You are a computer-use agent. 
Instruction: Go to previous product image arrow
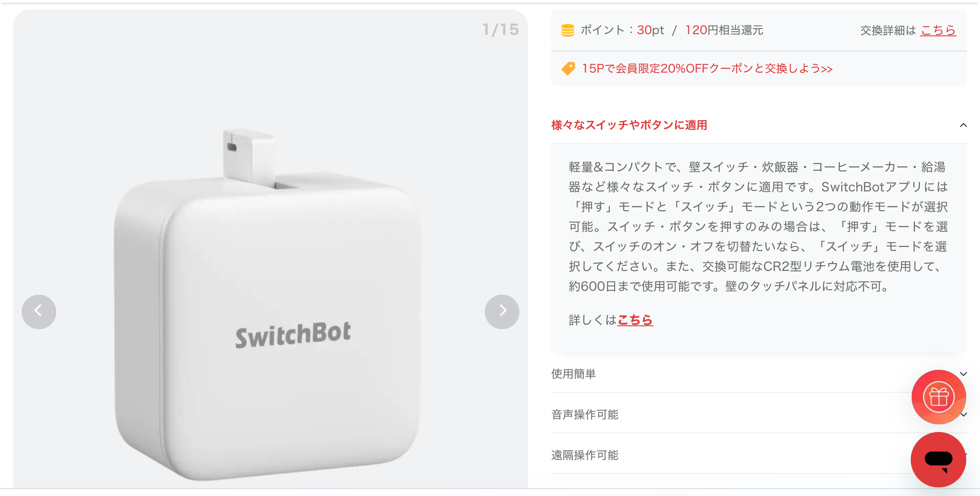(39, 312)
